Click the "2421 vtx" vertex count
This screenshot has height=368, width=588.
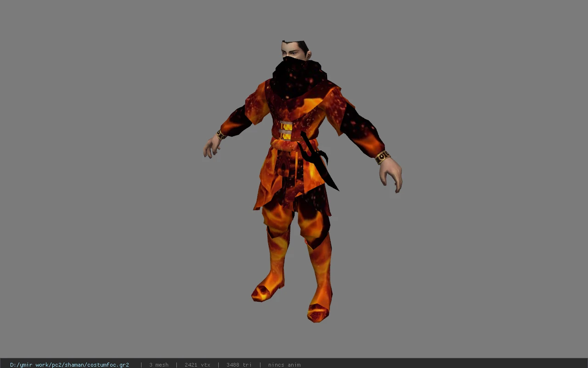(x=198, y=365)
